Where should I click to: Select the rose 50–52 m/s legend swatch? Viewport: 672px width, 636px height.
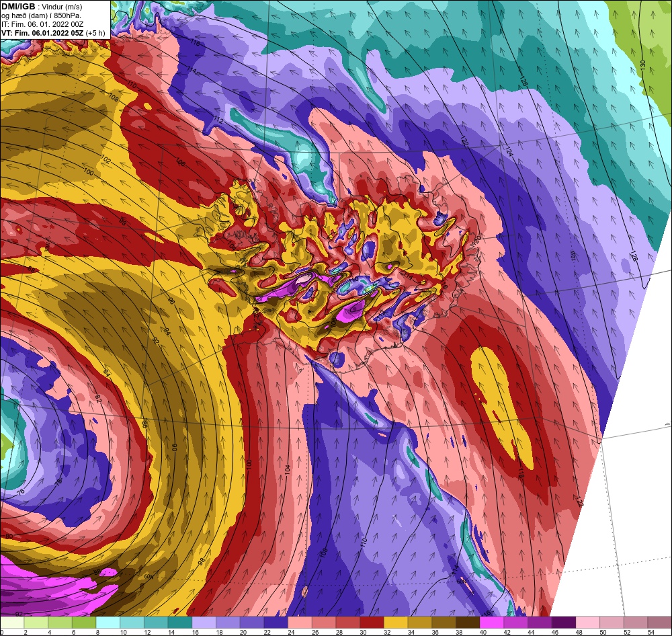612,623
